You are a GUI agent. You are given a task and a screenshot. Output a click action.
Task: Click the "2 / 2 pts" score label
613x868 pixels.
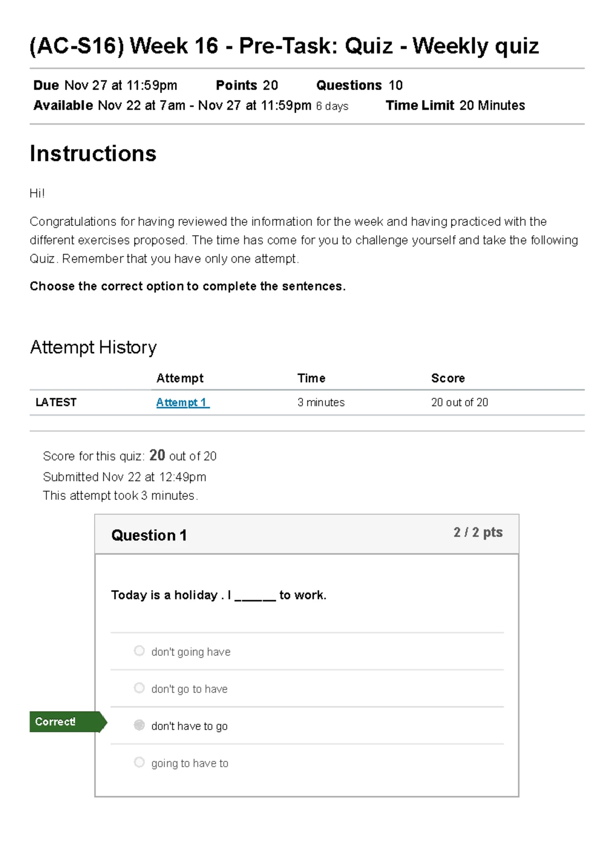pyautogui.click(x=478, y=533)
